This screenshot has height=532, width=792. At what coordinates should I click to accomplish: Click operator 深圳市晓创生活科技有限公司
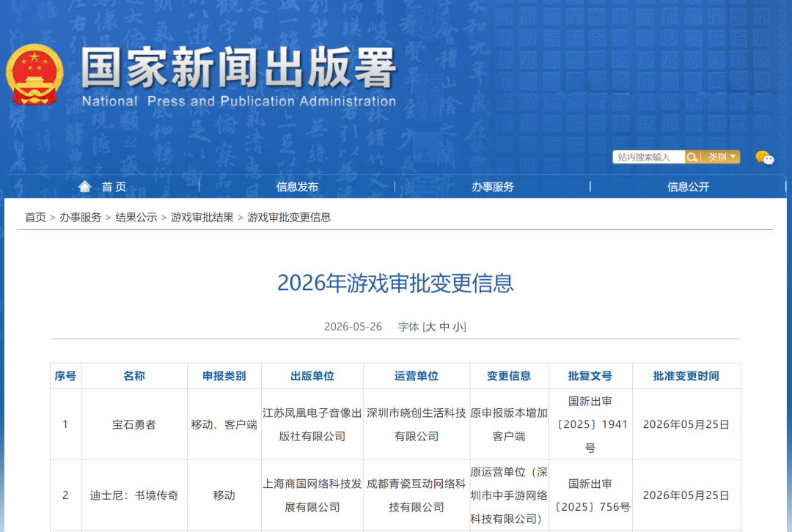point(417,425)
